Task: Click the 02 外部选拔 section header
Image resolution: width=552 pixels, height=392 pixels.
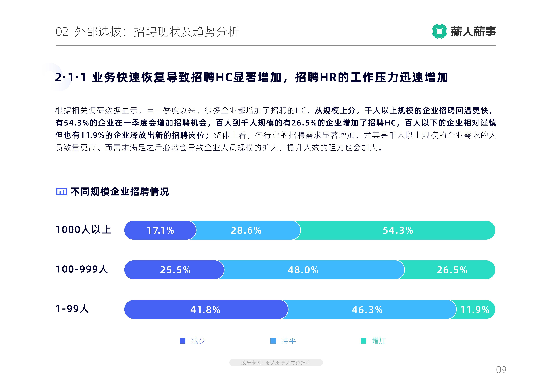Action: 147,32
